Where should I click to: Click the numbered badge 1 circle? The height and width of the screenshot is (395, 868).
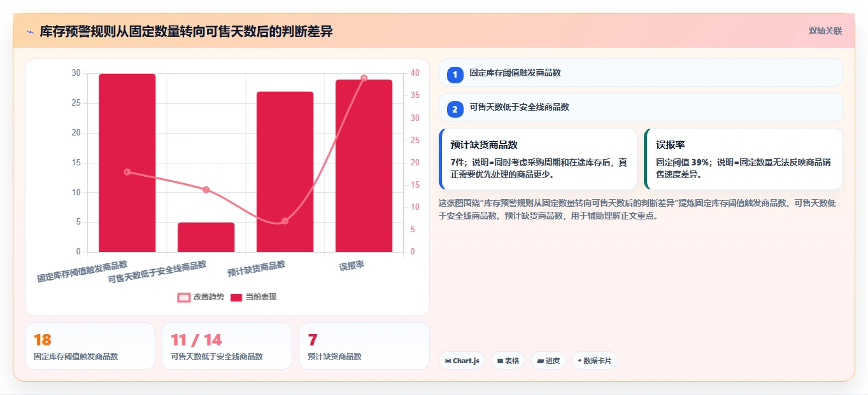[x=455, y=75]
